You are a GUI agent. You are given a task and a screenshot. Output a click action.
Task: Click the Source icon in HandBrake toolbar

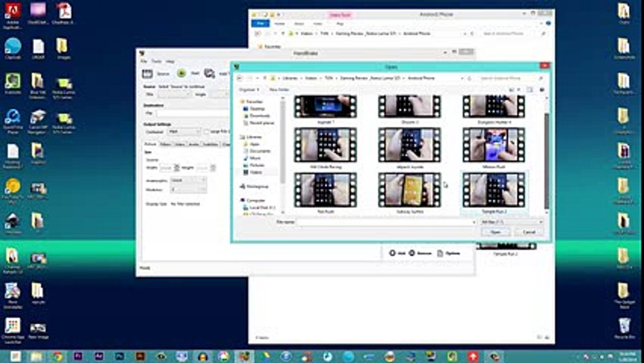pos(147,74)
